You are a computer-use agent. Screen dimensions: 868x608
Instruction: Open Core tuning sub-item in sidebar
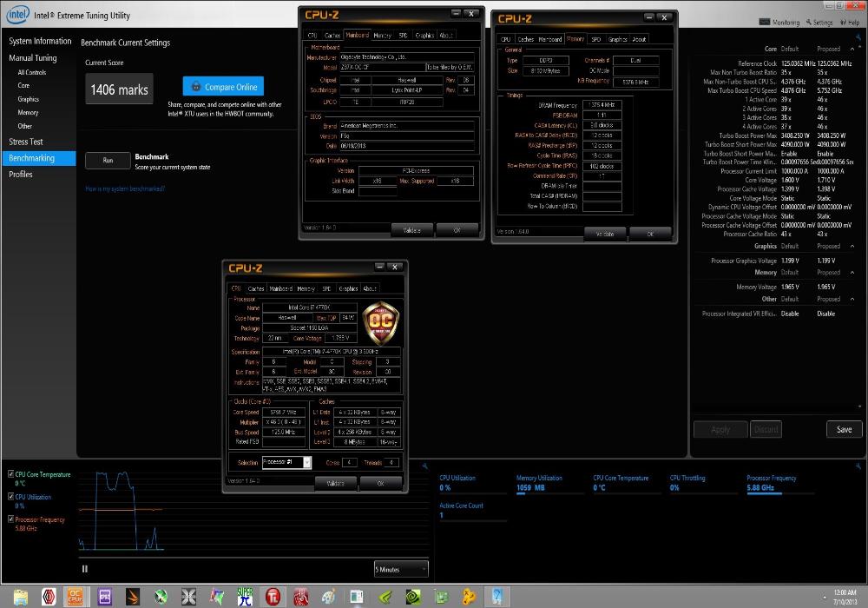[x=23, y=85]
